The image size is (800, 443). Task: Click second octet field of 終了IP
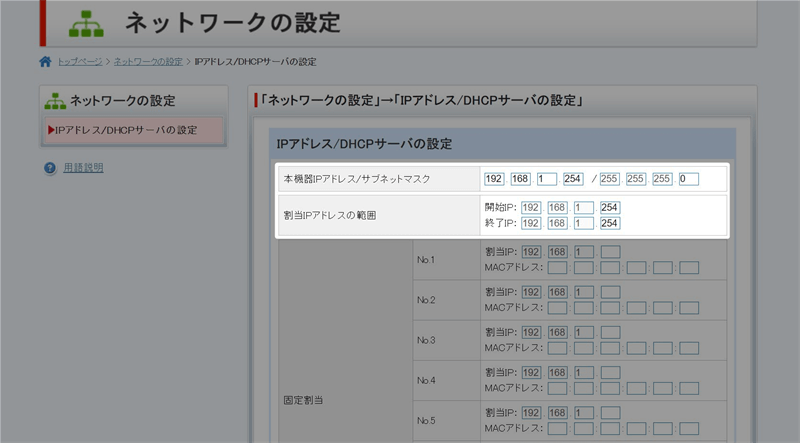click(557, 223)
